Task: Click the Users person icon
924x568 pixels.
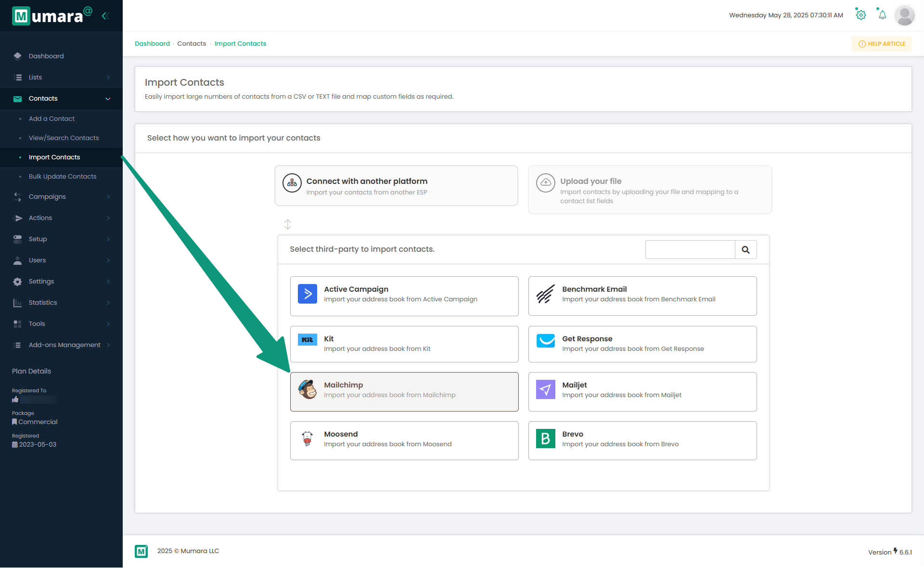Action: [18, 260]
